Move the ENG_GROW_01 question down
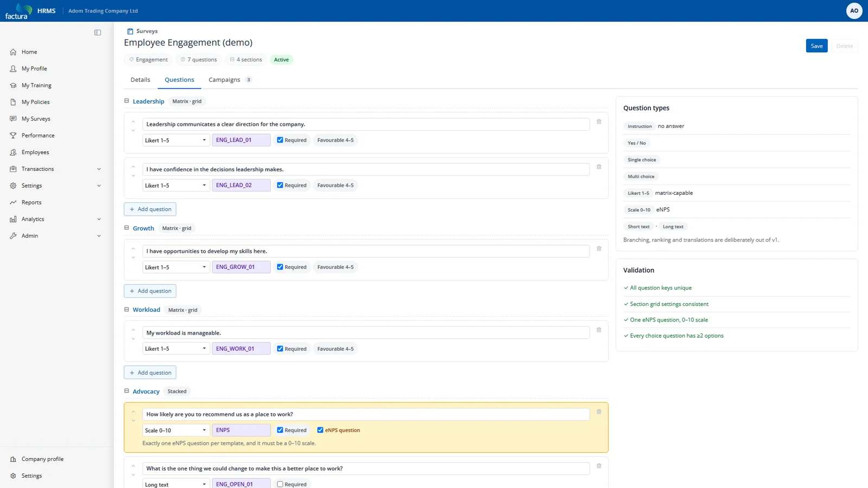This screenshot has height=488, width=868. [133, 258]
